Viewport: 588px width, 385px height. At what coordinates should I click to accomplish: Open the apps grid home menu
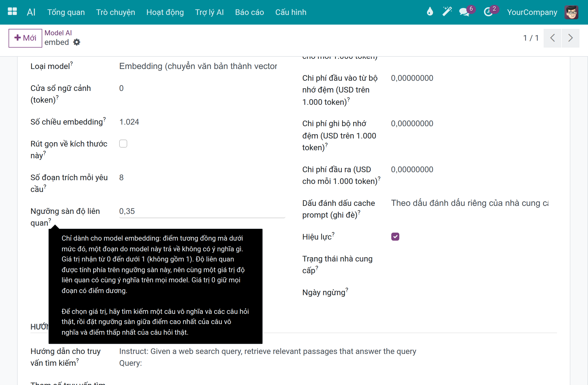pos(12,12)
